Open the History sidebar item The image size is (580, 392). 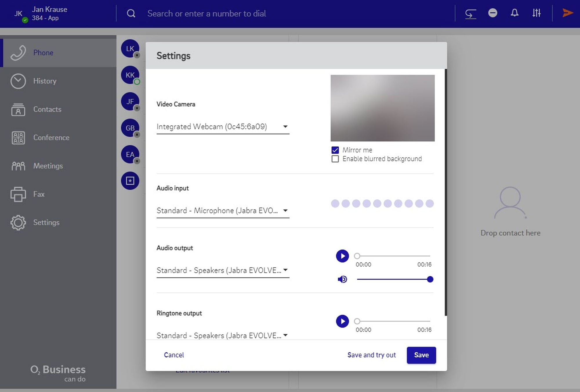click(x=45, y=81)
